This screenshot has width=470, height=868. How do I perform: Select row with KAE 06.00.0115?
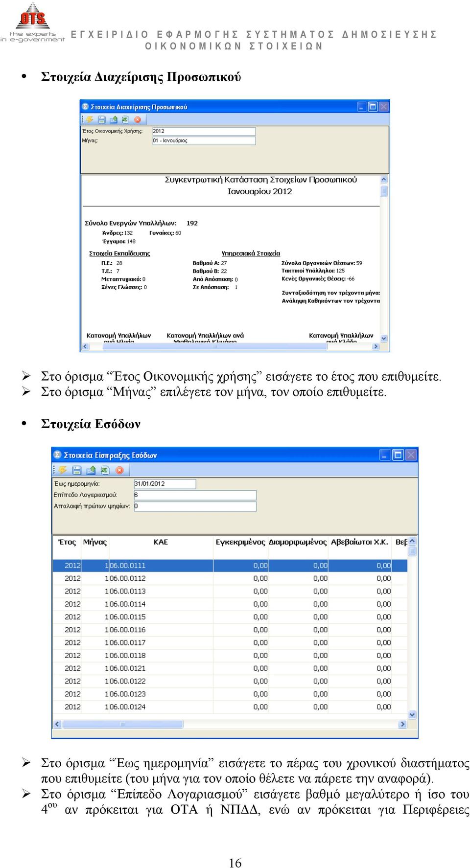(230, 617)
